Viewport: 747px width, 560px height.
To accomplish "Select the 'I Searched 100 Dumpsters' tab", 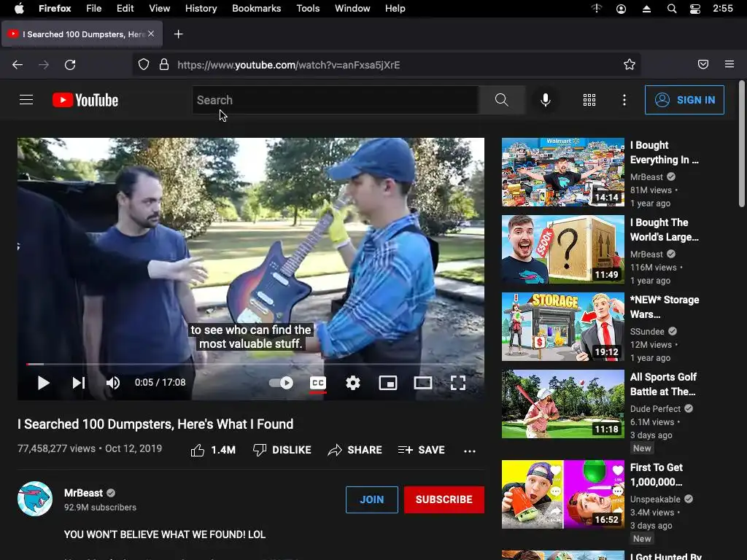I will tap(82, 34).
